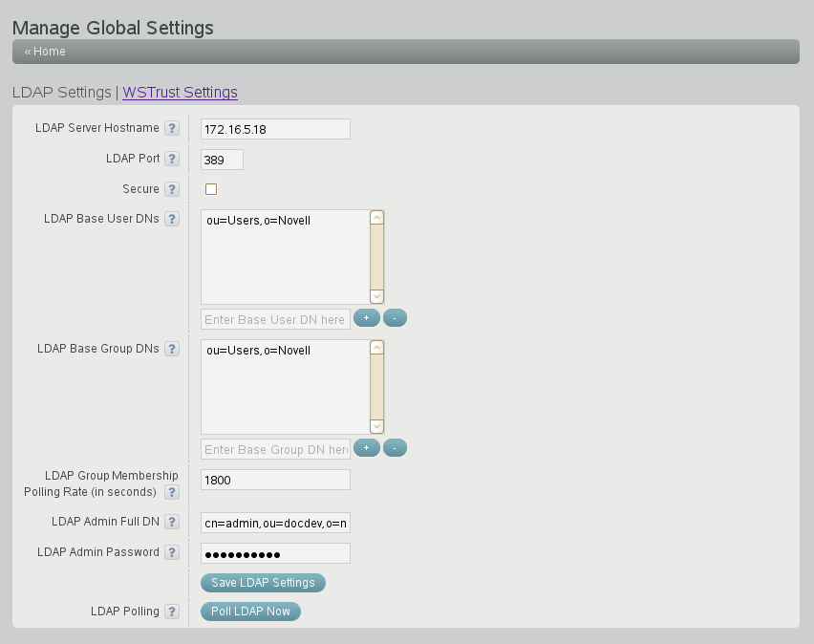This screenshot has width=814, height=644.
Task: Click help icon for LDAP Admin Full DN
Action: 172,522
